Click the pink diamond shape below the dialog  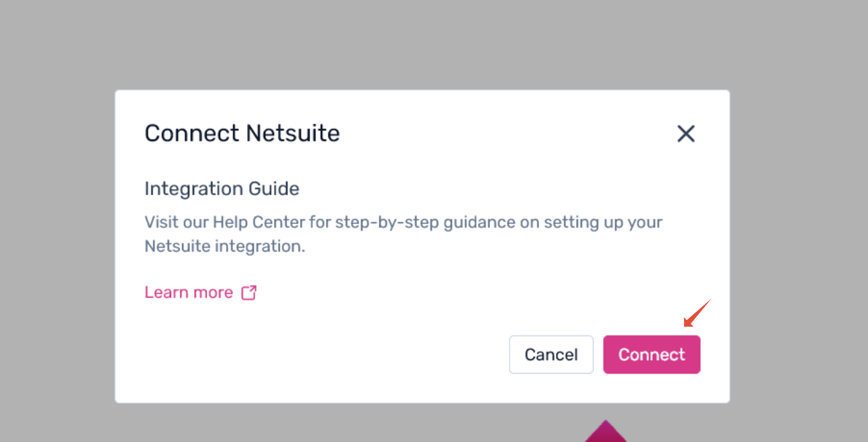click(606, 433)
